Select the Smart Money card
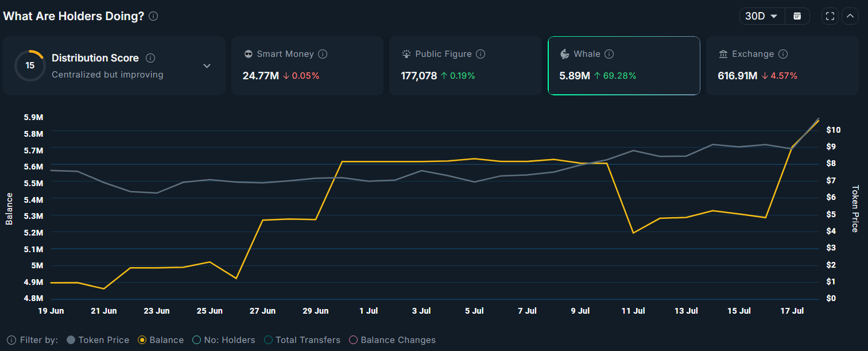The height and width of the screenshot is (351, 868). point(307,65)
